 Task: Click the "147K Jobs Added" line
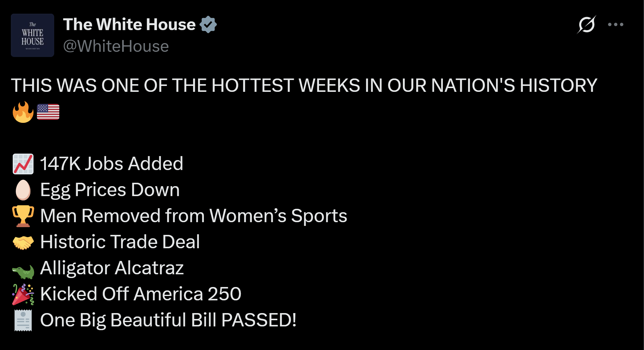[x=112, y=164]
